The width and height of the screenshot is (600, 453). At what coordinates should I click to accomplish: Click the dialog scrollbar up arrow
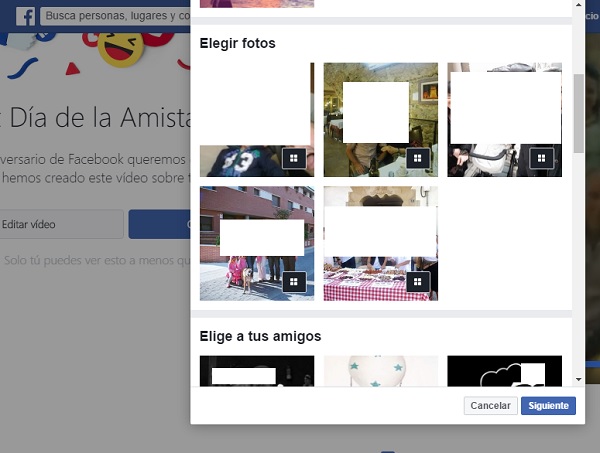579,5
